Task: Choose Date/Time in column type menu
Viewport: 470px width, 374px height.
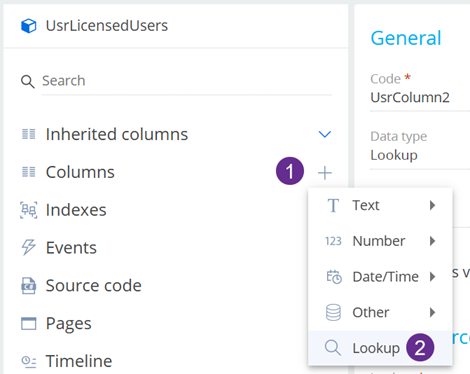Action: [380, 277]
